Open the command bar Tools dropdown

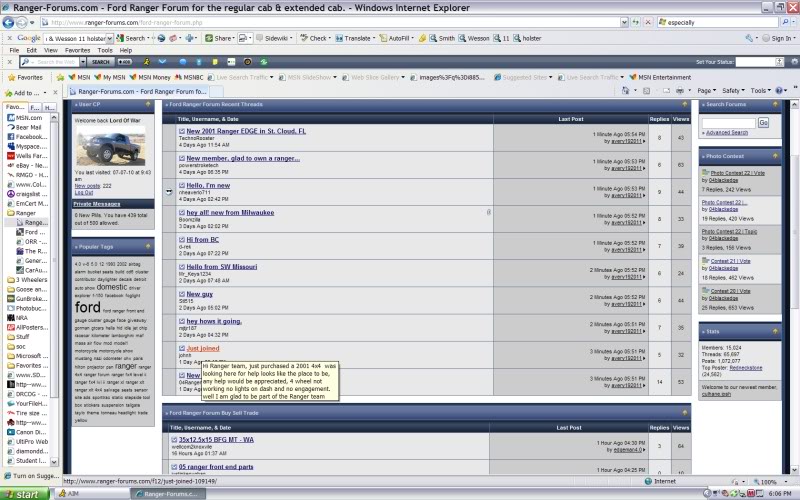(760, 90)
